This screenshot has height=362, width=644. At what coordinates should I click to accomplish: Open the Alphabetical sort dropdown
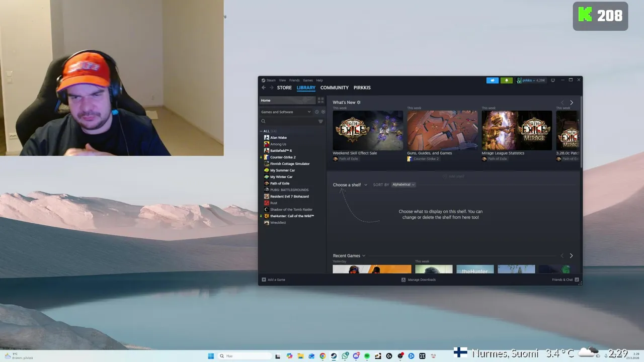click(404, 185)
